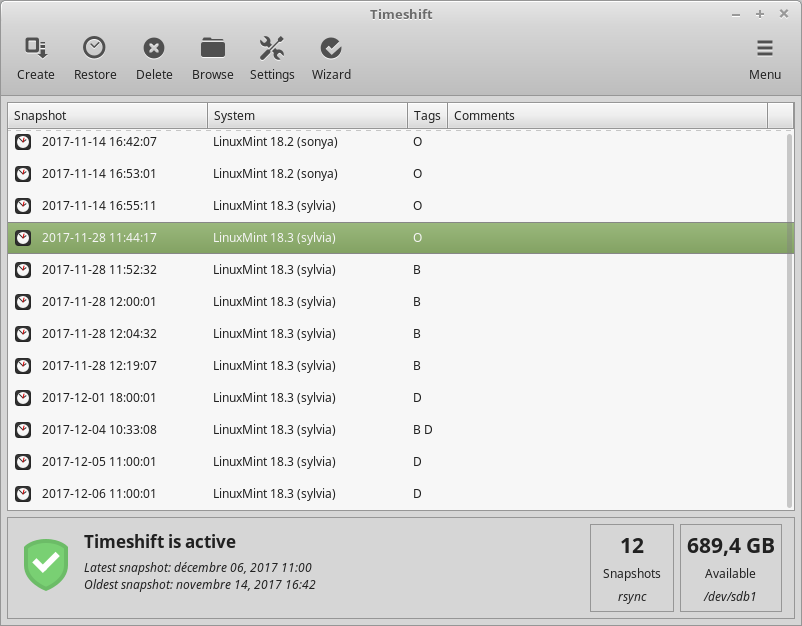This screenshot has width=802, height=626.
Task: Click the green shield status icon
Action: click(46, 565)
